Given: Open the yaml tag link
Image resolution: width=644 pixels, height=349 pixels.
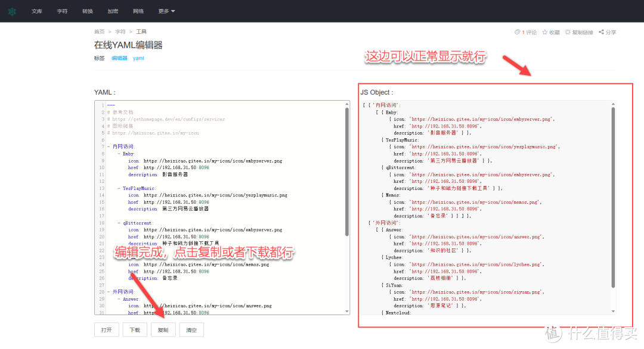Looking at the screenshot, I should (138, 58).
